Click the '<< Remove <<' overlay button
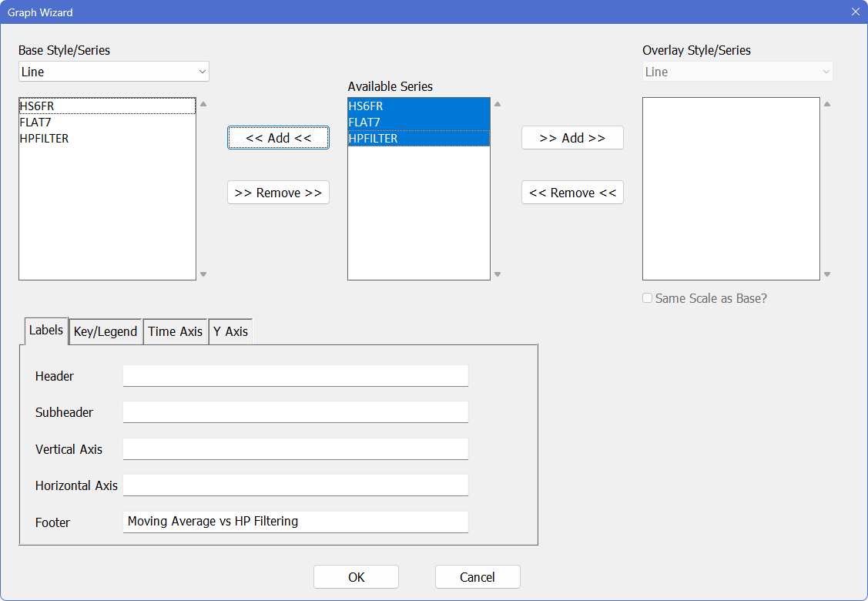Image resolution: width=868 pixels, height=601 pixels. click(572, 193)
